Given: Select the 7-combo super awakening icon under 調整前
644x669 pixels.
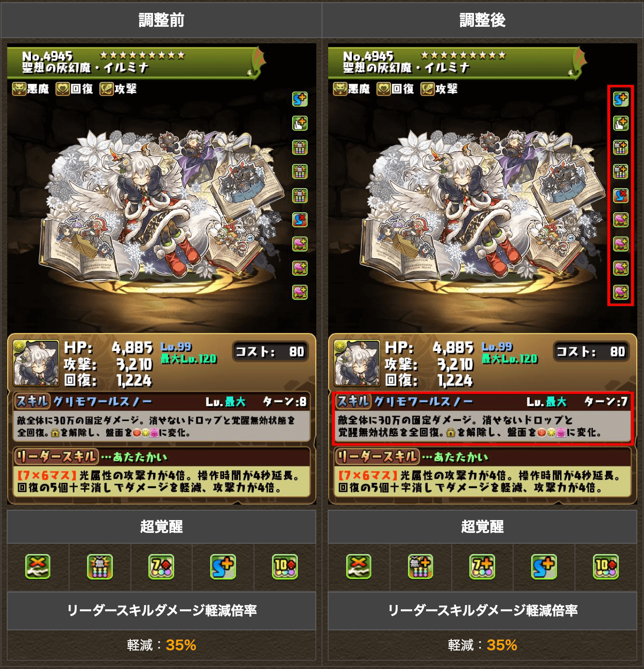Looking at the screenshot, I should point(161,567).
